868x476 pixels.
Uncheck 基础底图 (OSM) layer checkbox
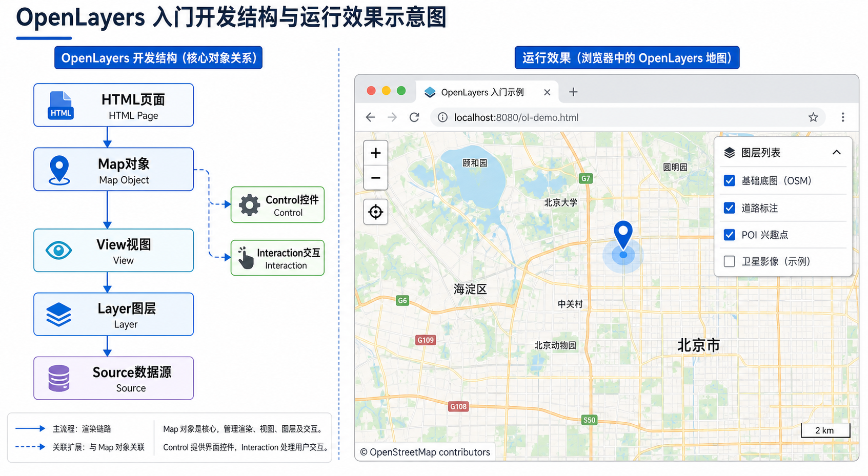pos(729,181)
